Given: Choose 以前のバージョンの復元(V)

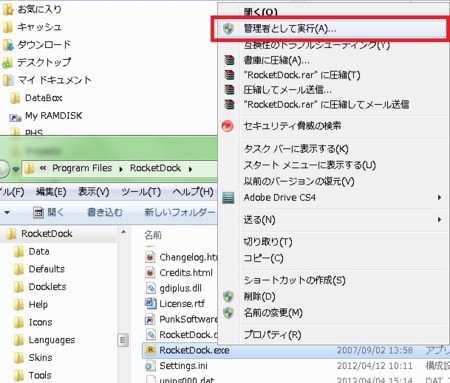Looking at the screenshot, I should pyautogui.click(x=299, y=181).
